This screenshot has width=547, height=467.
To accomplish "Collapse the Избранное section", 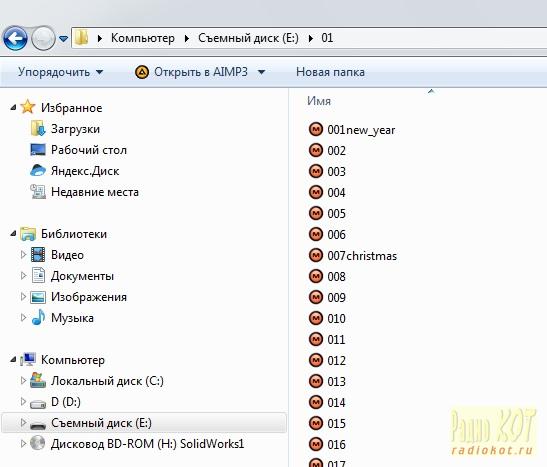I will pos(13,107).
